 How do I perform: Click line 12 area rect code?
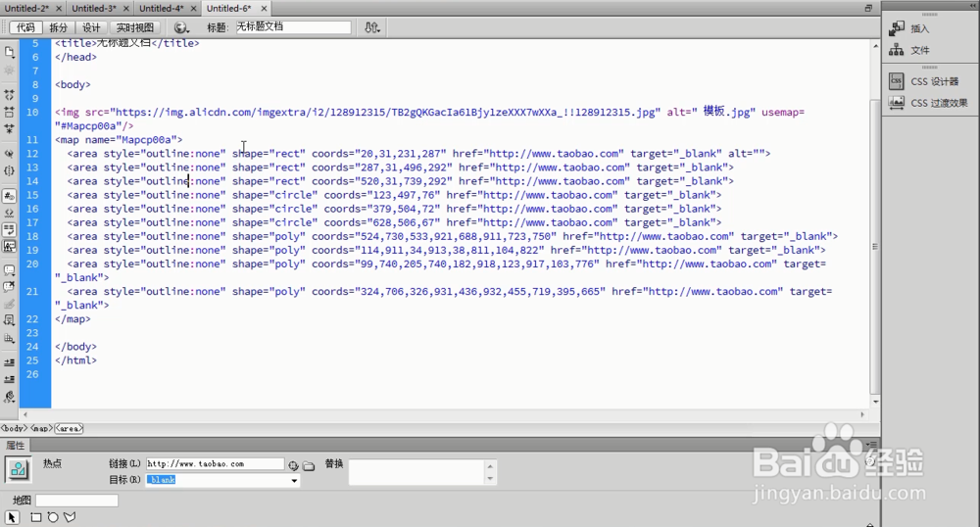click(x=418, y=154)
